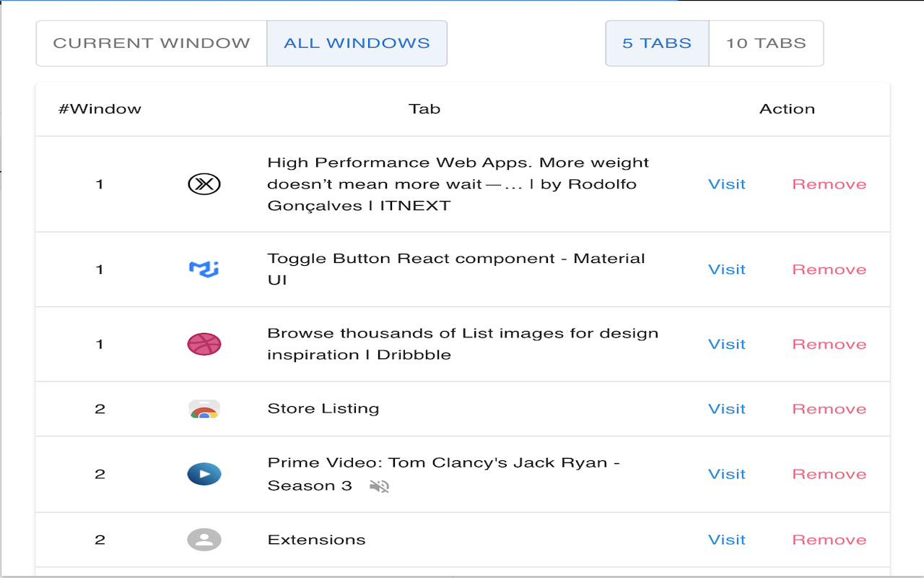Screen dimensions: 924x578
Task: Click the Tab column header
Action: click(424, 109)
